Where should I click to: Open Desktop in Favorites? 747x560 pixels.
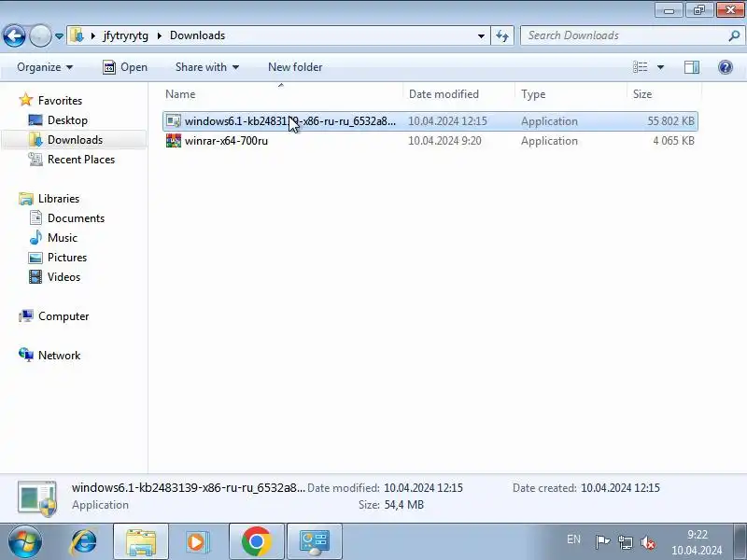67,120
